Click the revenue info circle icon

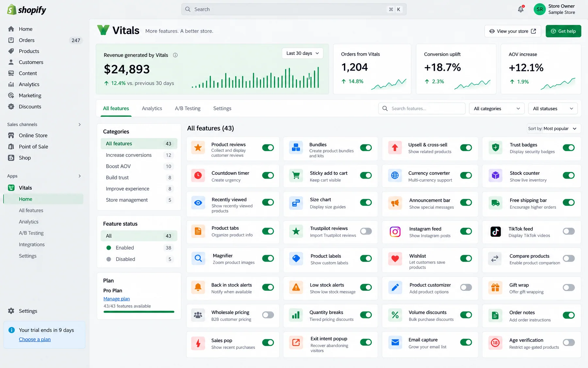(x=175, y=55)
